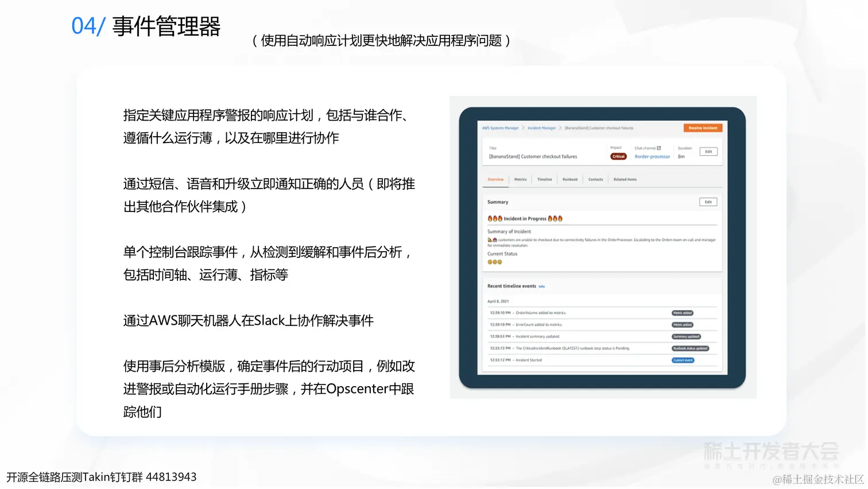Open the #order-processor chat channel link
Screen dimensions: 868x489
click(x=652, y=156)
